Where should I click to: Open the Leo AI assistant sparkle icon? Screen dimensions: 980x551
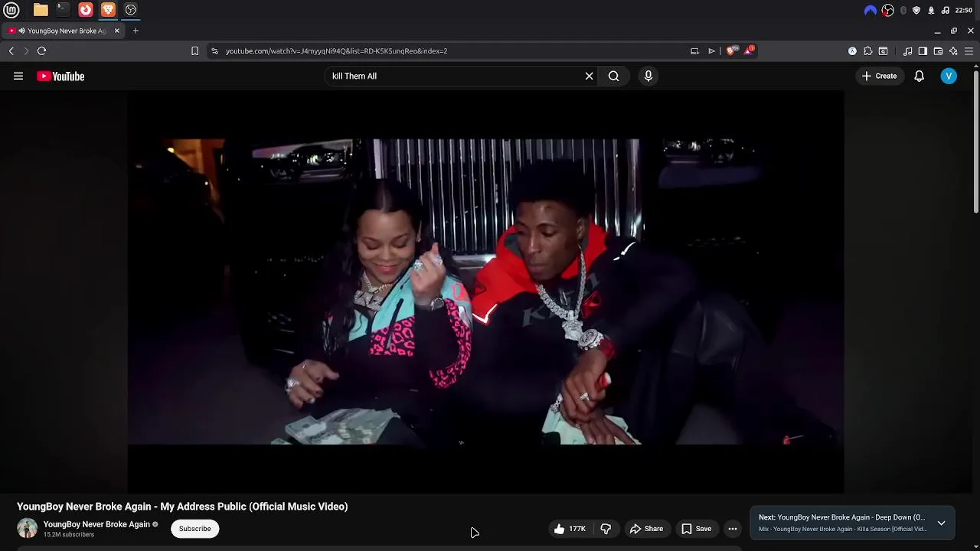953,51
